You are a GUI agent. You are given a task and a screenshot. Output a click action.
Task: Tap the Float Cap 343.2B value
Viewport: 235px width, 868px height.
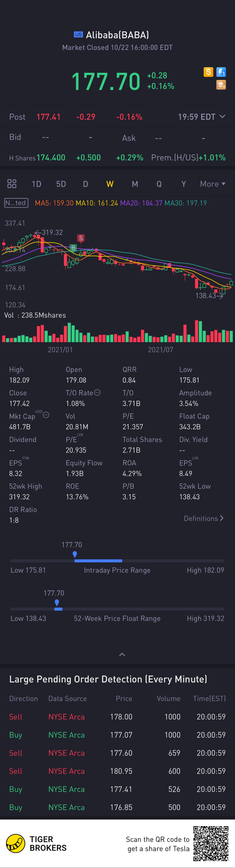190,427
